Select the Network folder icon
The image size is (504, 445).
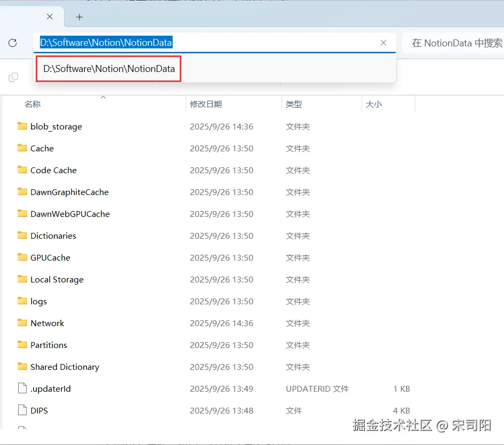click(x=22, y=322)
